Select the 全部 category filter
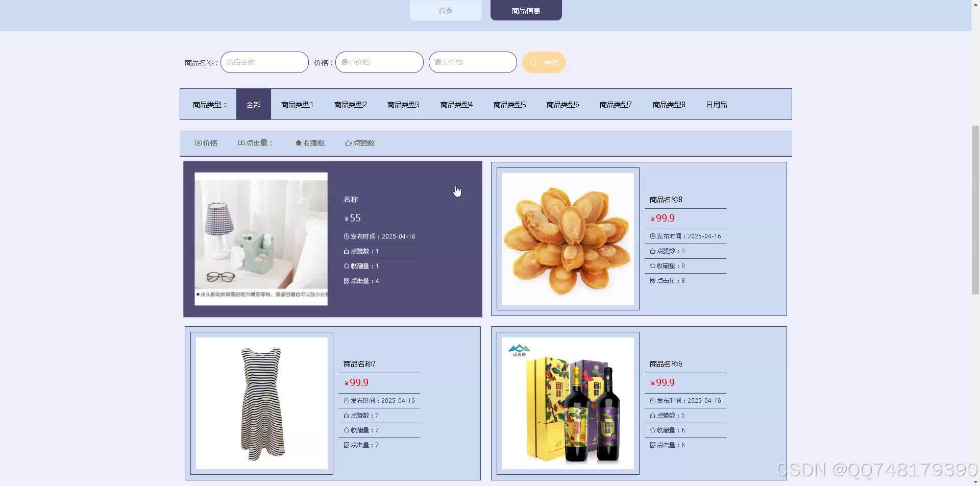 tap(253, 104)
